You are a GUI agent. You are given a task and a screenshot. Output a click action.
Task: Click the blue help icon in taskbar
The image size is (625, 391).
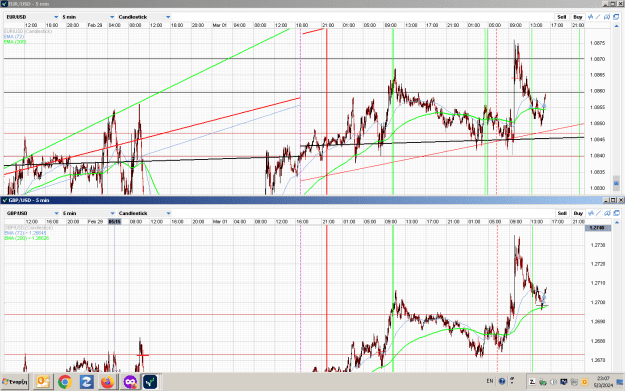(x=502, y=381)
